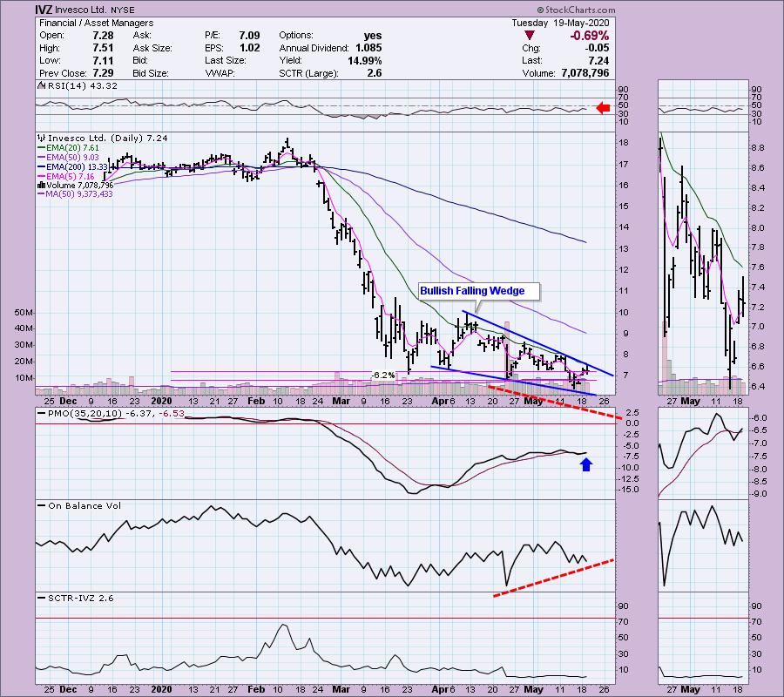This screenshot has height=697, width=784.
Task: Click the 12.5 value on the PMO axis
Action: [627, 478]
